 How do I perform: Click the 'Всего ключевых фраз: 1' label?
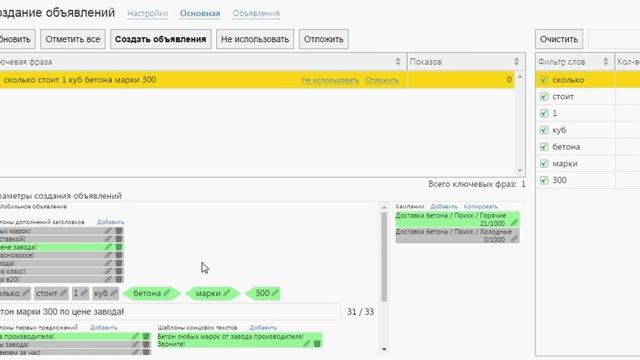(477, 184)
